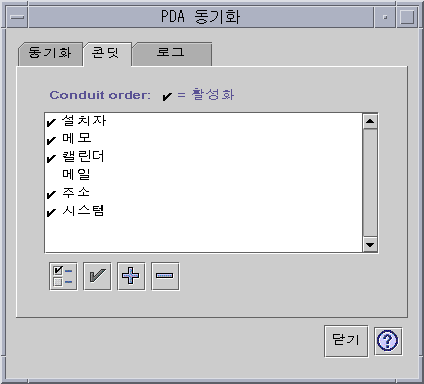Click the blue plus add conduit button
This screenshot has width=424, height=384.
click(131, 276)
